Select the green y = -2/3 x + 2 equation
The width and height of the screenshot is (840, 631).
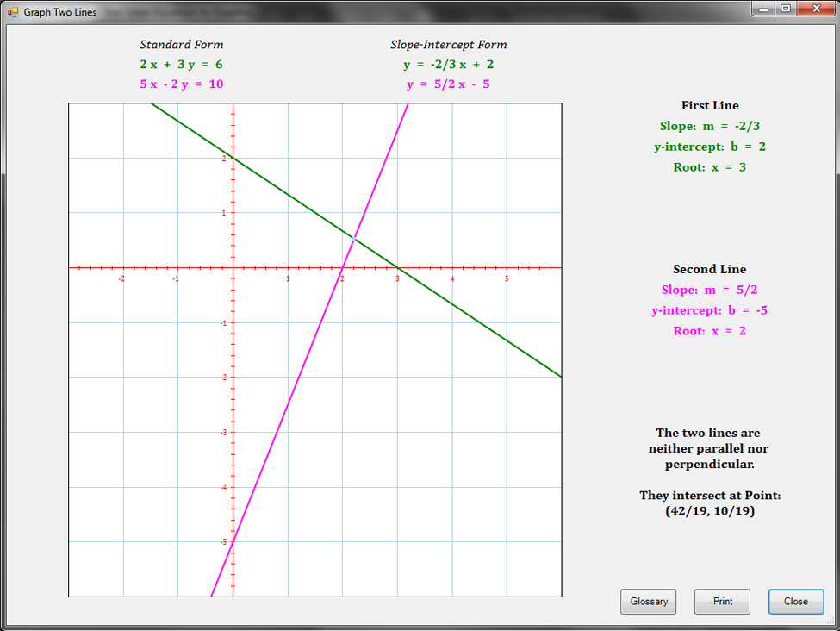pyautogui.click(x=448, y=65)
